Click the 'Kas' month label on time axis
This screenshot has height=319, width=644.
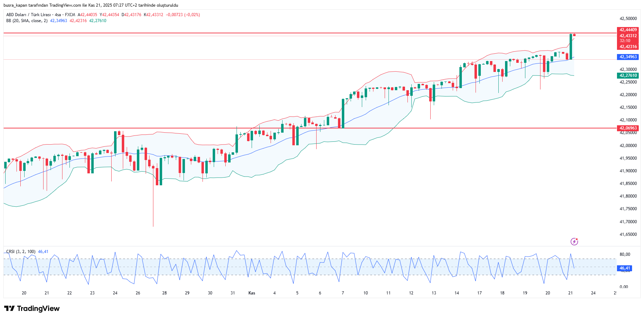coord(252,293)
